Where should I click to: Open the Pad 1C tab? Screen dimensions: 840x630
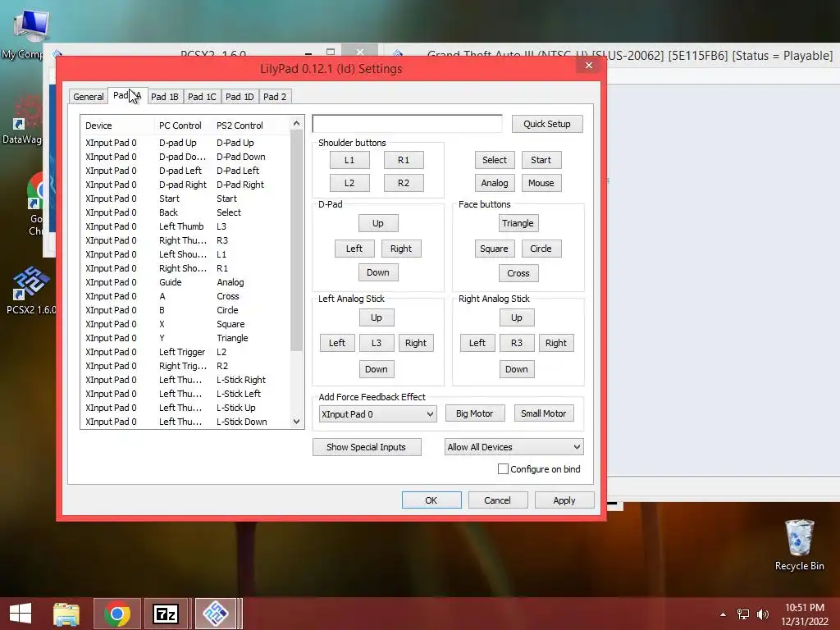(202, 97)
